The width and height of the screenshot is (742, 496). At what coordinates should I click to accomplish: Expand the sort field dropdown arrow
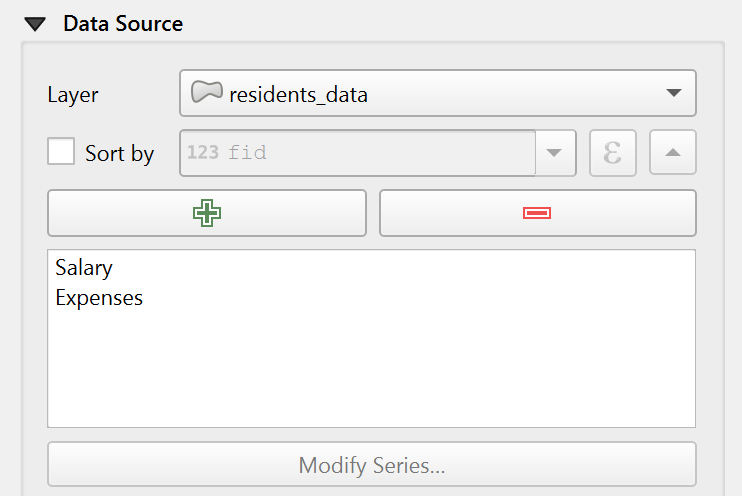[x=555, y=153]
